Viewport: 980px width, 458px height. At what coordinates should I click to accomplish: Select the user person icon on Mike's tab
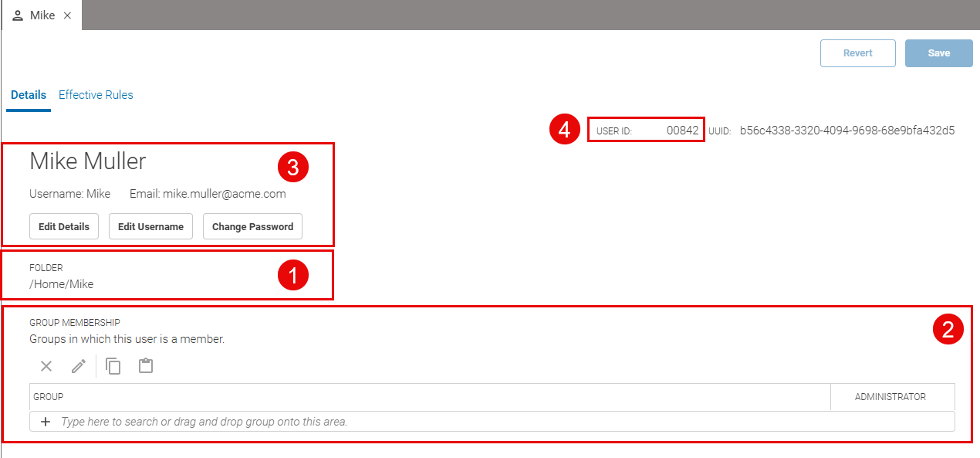pyautogui.click(x=17, y=14)
